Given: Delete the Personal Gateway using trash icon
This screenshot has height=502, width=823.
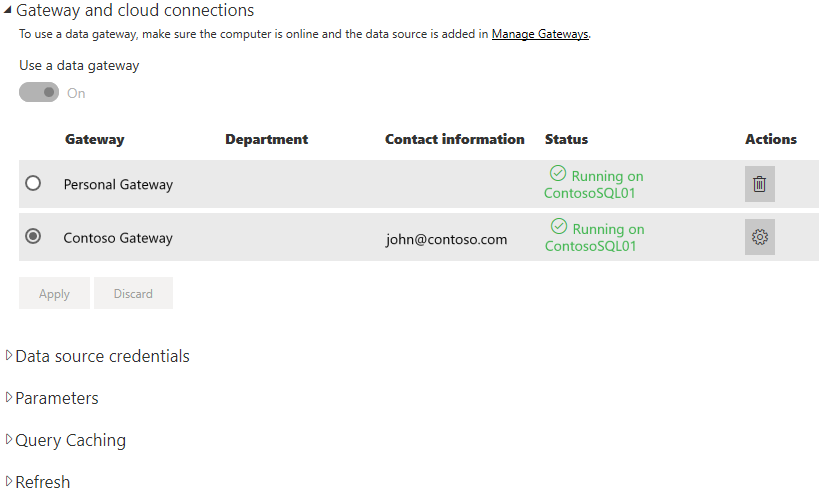Looking at the screenshot, I should click(x=759, y=184).
